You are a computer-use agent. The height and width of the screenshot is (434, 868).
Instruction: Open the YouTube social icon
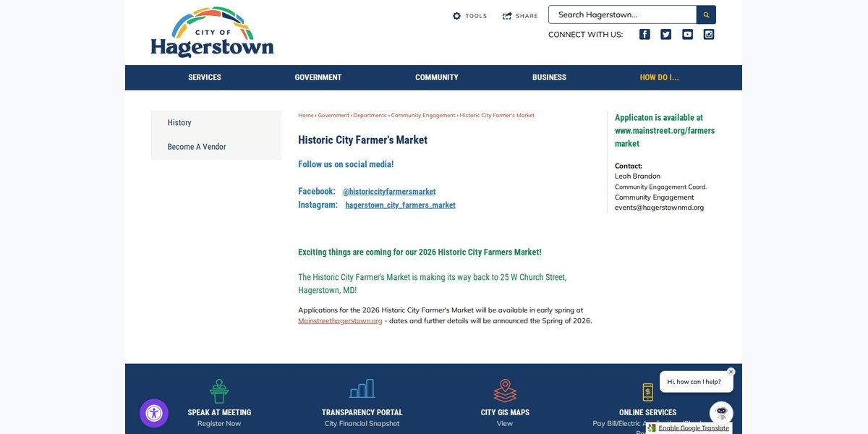click(687, 34)
